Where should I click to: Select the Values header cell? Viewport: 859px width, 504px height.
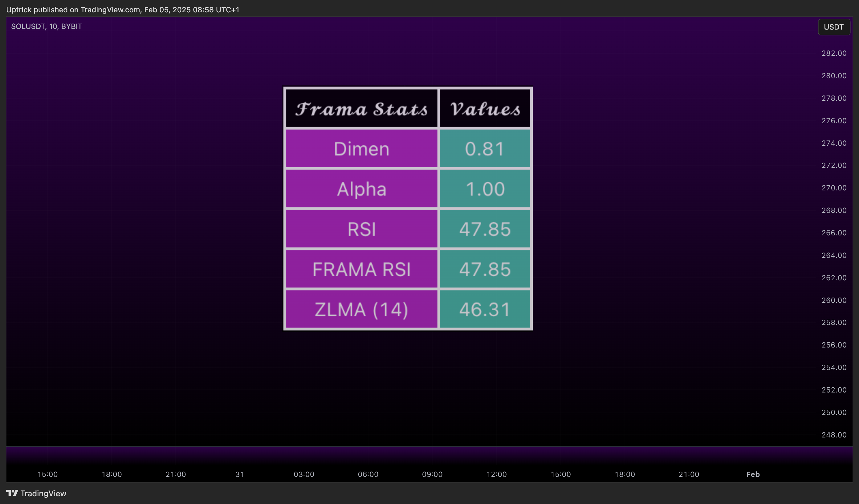485,108
